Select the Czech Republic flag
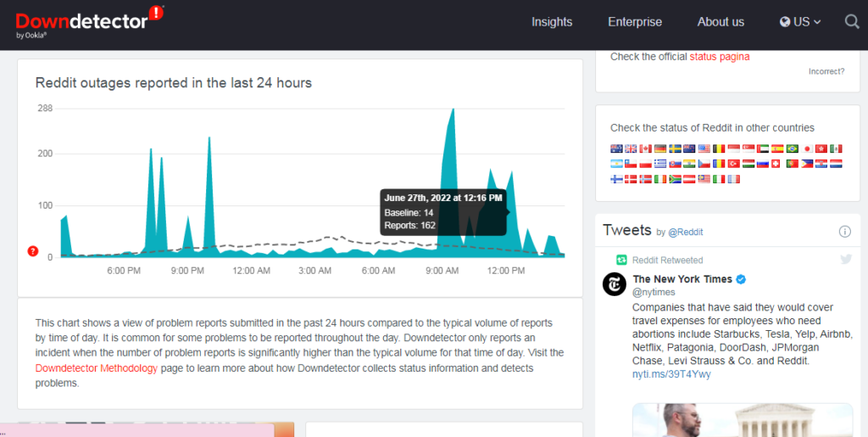Viewport: 868px width, 437px height. pos(704,164)
